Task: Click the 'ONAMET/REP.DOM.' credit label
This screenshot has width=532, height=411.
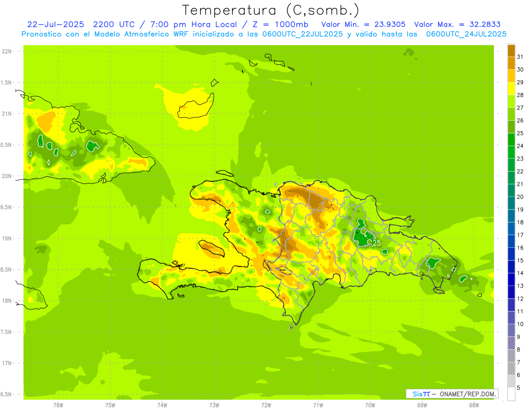Action: (468, 394)
